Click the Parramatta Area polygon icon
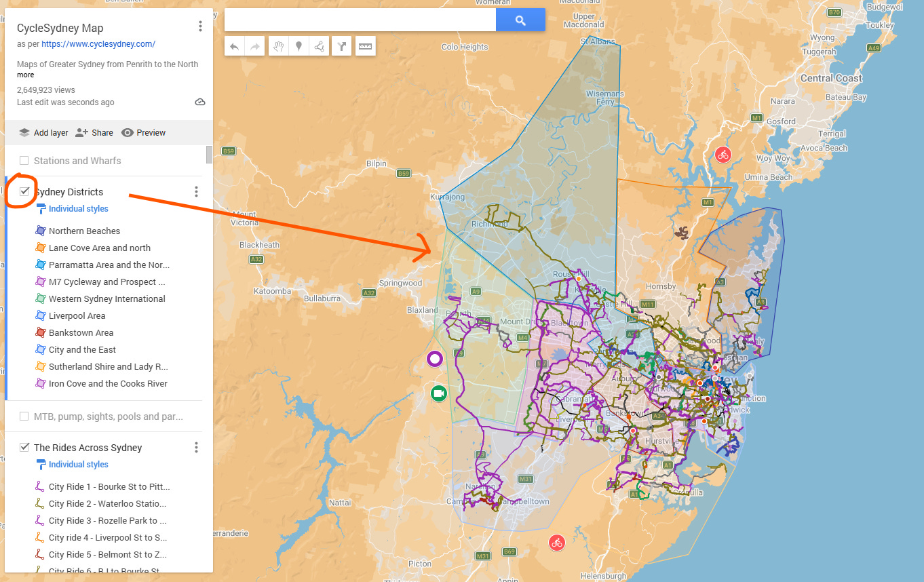 pyautogui.click(x=40, y=265)
